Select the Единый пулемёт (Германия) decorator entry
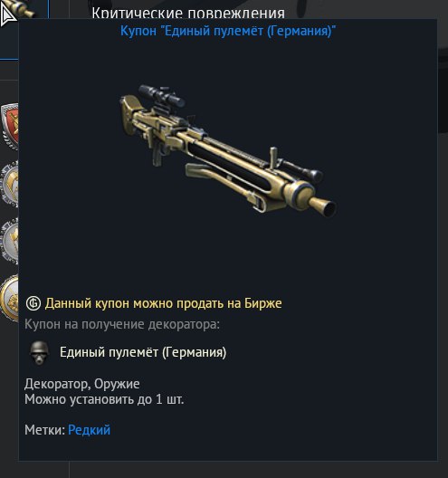 tap(143, 352)
